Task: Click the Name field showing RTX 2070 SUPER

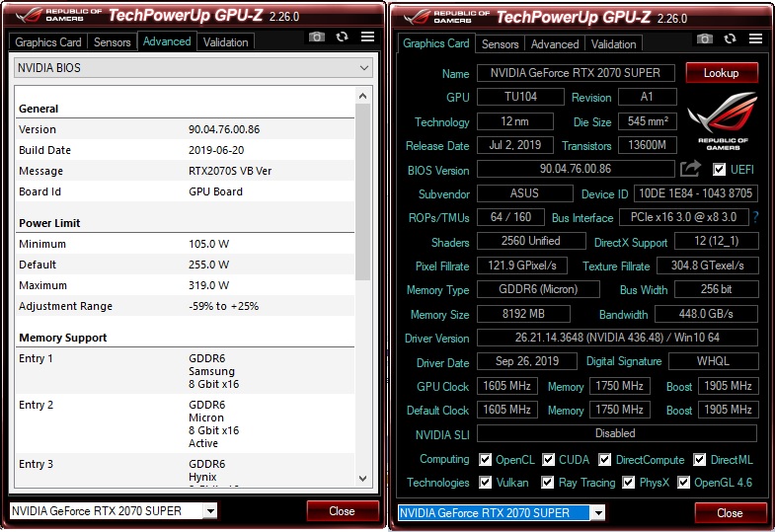Action: (x=576, y=73)
